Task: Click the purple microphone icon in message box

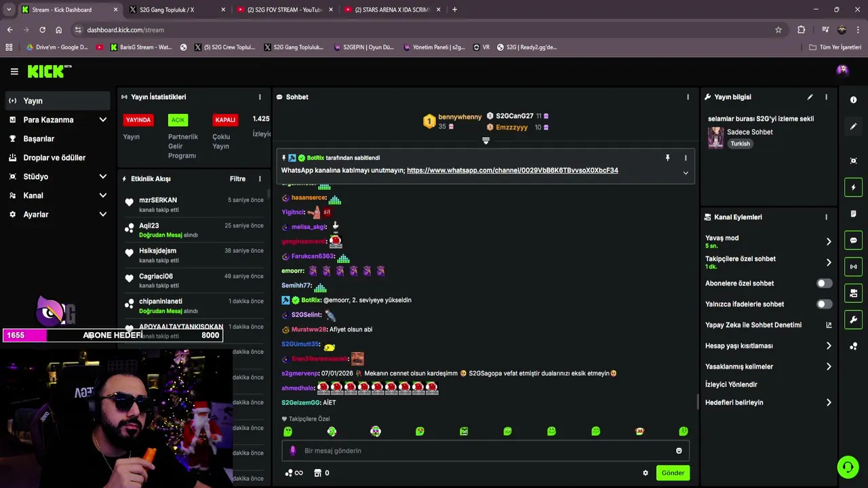Action: tap(293, 451)
